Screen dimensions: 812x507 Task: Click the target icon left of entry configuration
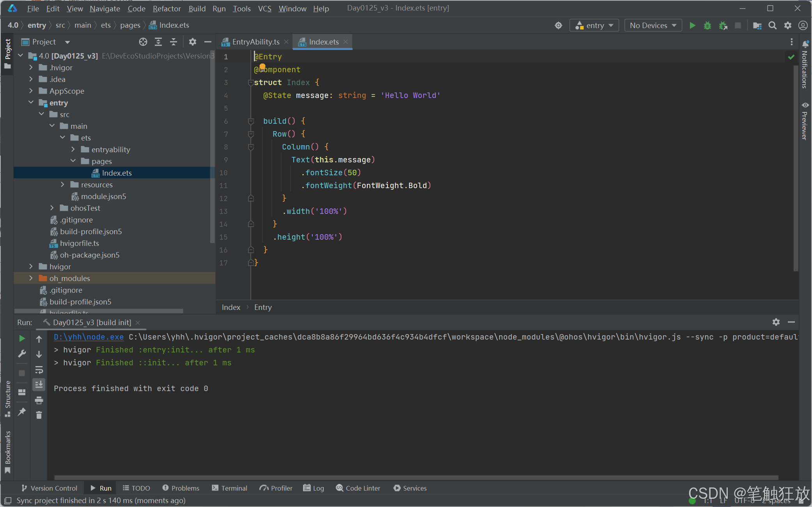(x=558, y=25)
